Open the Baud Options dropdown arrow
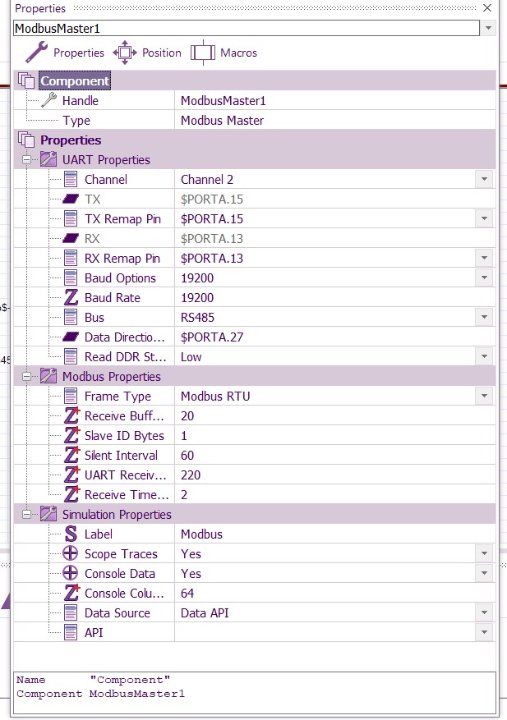 484,278
